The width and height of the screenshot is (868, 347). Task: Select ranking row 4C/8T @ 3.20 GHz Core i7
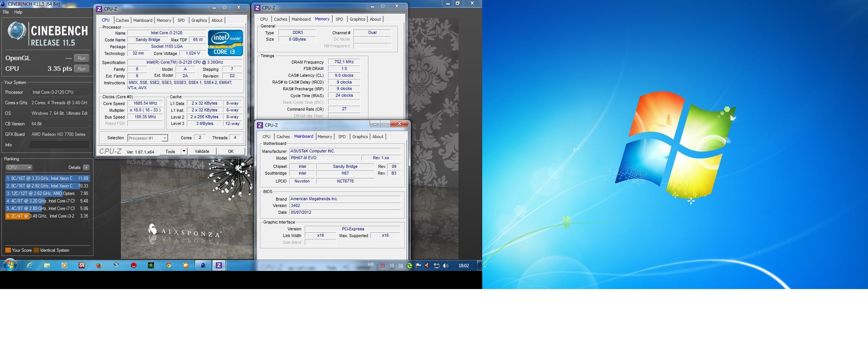pos(47,201)
